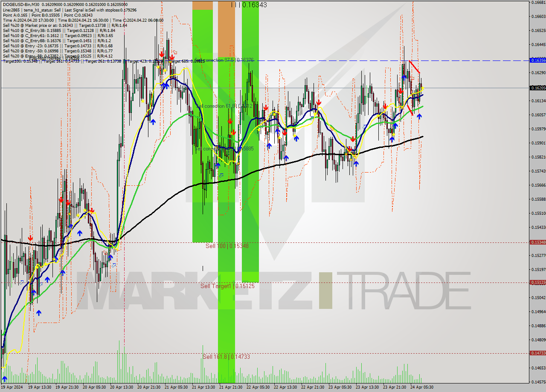Select the '19 Apr 13:30' time label
546x392 pixels.
[x=39, y=387]
